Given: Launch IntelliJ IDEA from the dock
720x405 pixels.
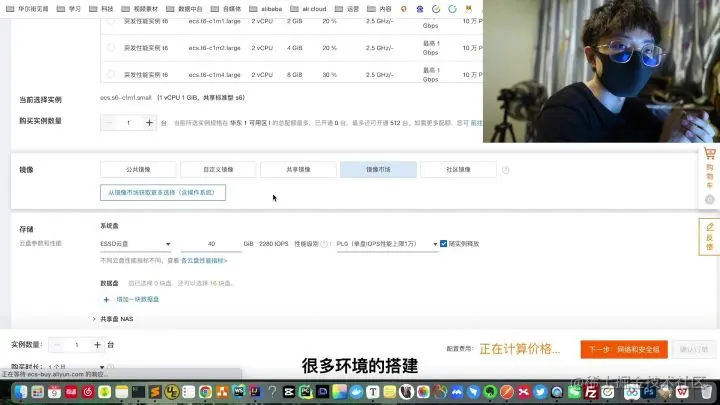Looking at the screenshot, I should pos(255,392).
